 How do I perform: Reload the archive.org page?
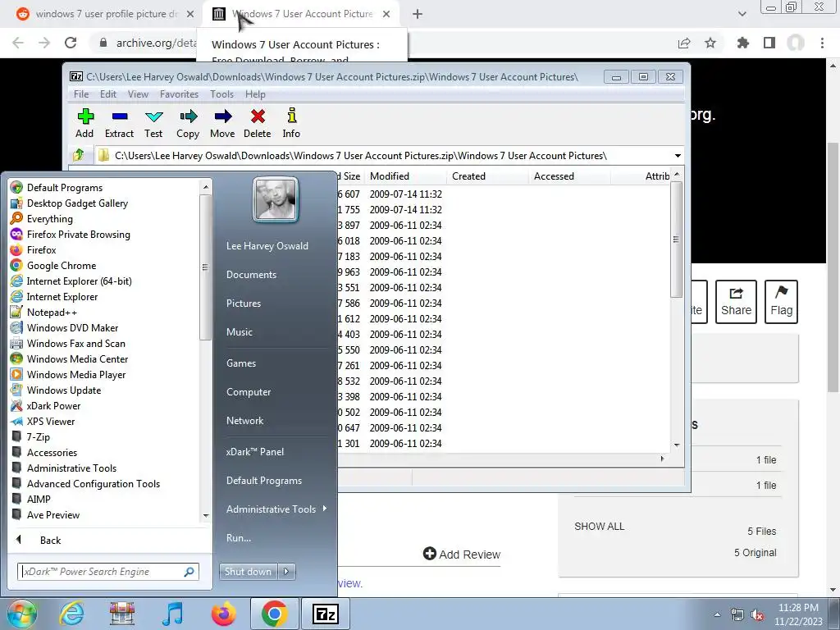tap(71, 43)
